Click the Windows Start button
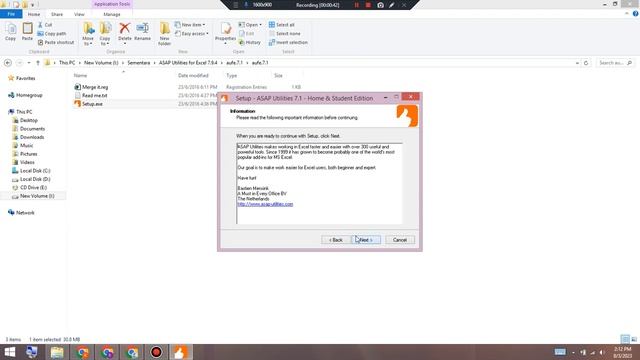Viewport: 640px width, 360px height. [x=9, y=352]
